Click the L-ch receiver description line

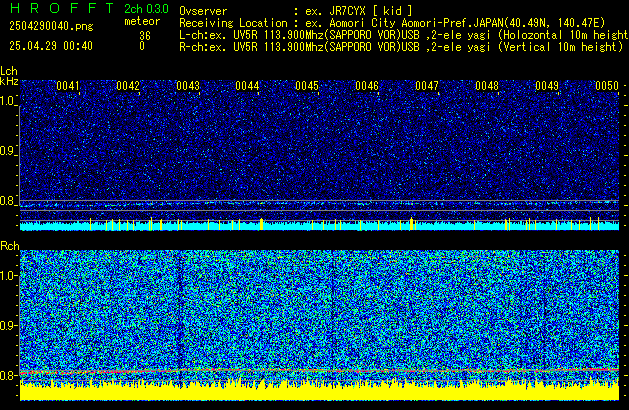pos(404,35)
